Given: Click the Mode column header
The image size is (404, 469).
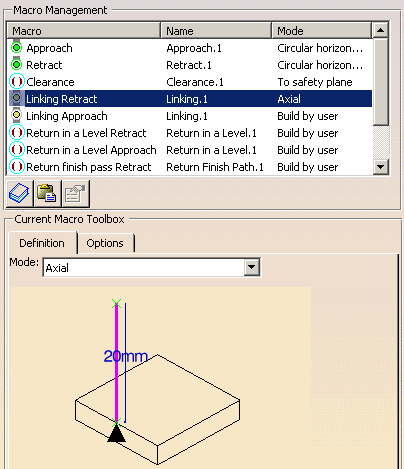Looking at the screenshot, I should click(321, 31).
